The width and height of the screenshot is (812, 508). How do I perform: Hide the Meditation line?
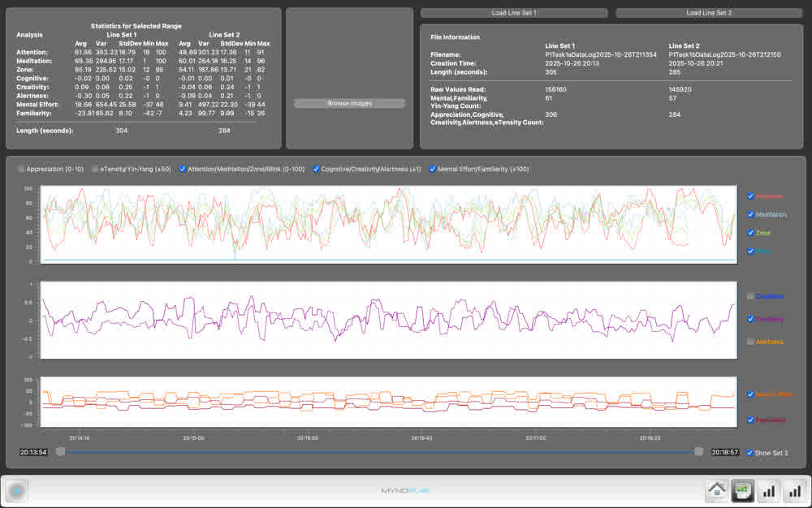(750, 214)
